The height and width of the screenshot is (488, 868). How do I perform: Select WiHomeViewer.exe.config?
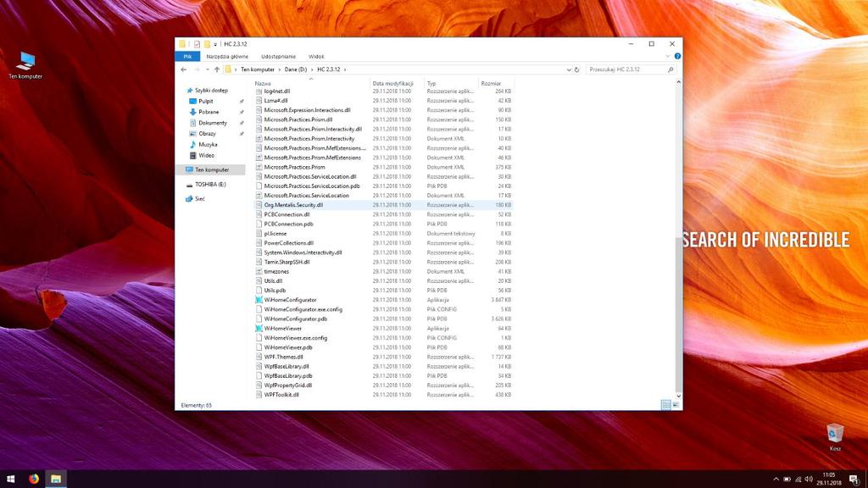[296, 337]
